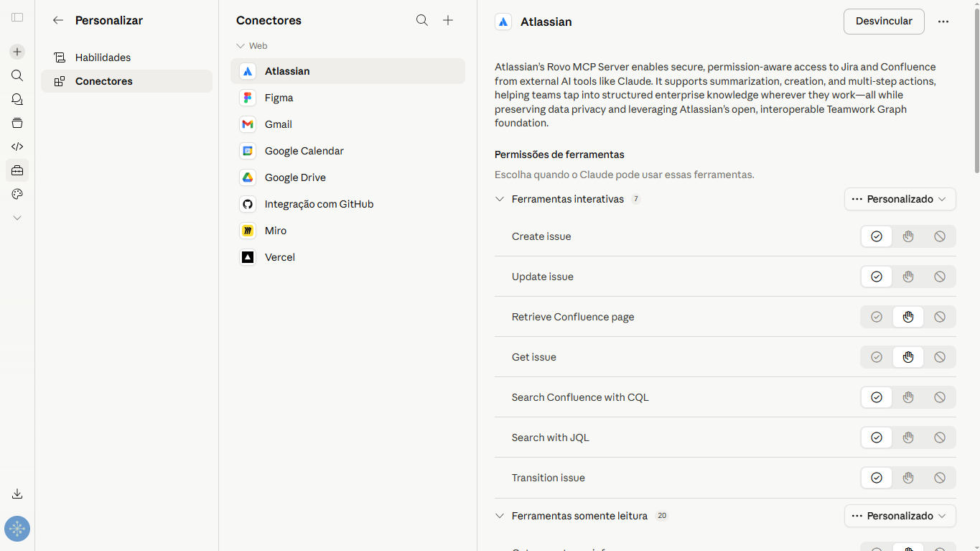The image size is (980, 551).
Task: Select the Gmail connector
Action: pyautogui.click(x=347, y=124)
